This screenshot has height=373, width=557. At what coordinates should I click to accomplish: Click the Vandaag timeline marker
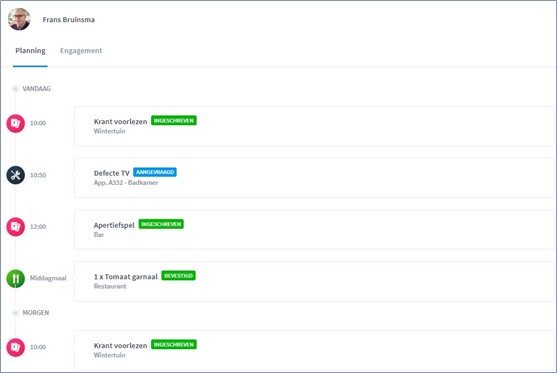(x=15, y=89)
